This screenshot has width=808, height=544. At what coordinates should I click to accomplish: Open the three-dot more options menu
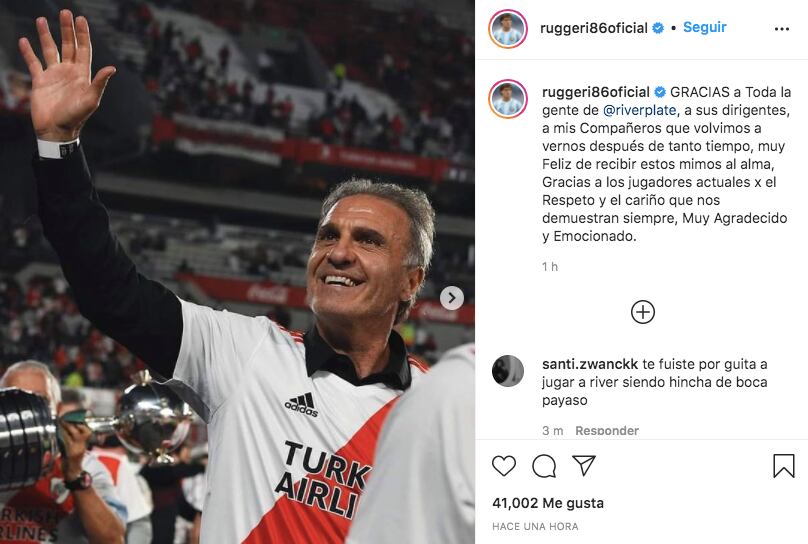[x=782, y=29]
